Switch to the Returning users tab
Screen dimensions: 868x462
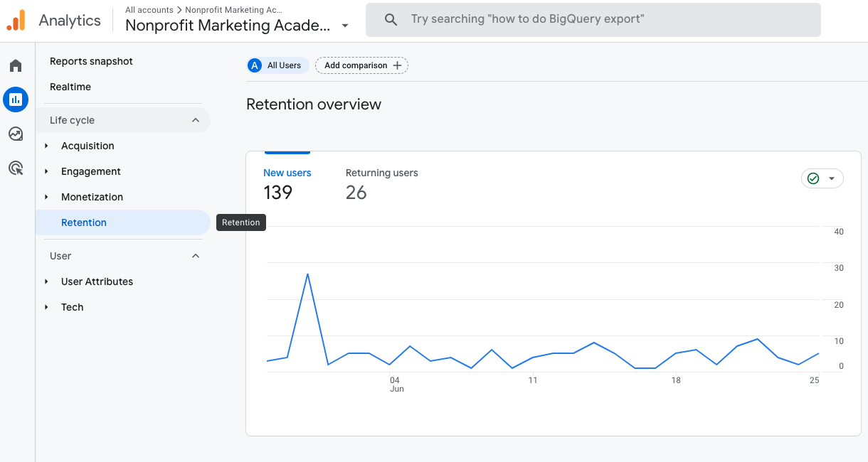381,183
